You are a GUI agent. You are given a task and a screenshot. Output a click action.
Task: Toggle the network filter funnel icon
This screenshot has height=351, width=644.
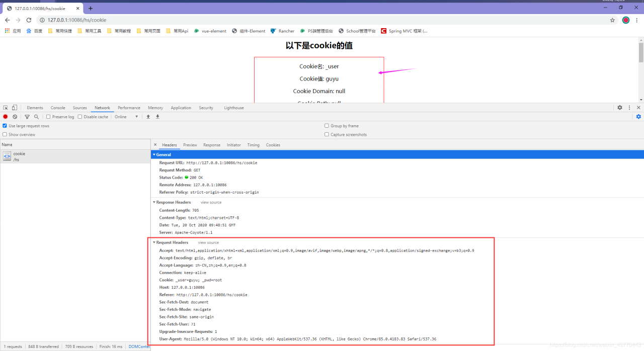(27, 117)
